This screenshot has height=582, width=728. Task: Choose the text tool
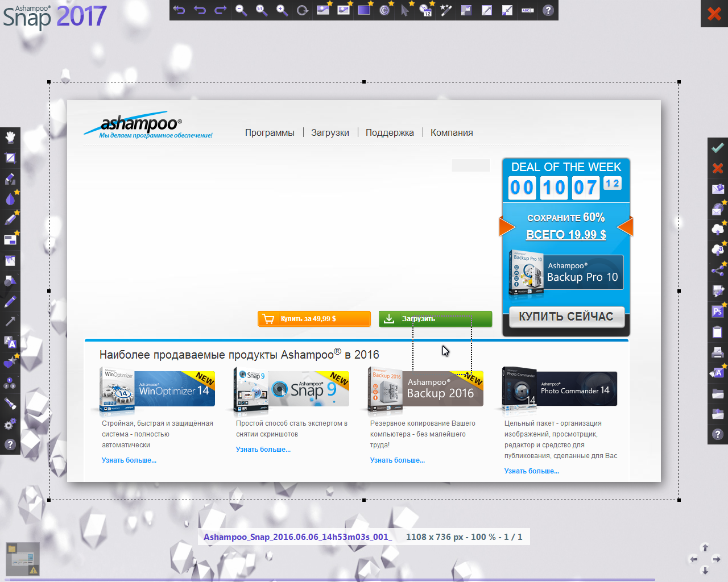coord(10,342)
